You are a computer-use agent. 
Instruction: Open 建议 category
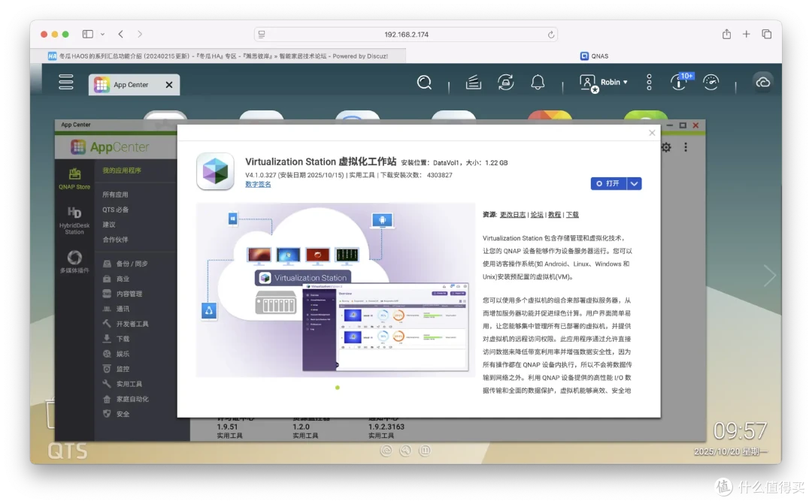pos(109,225)
